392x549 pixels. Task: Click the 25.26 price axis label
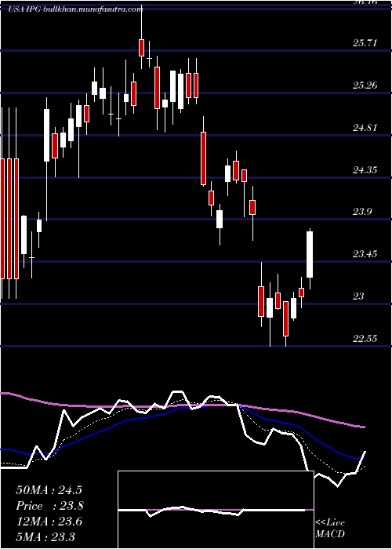click(365, 85)
